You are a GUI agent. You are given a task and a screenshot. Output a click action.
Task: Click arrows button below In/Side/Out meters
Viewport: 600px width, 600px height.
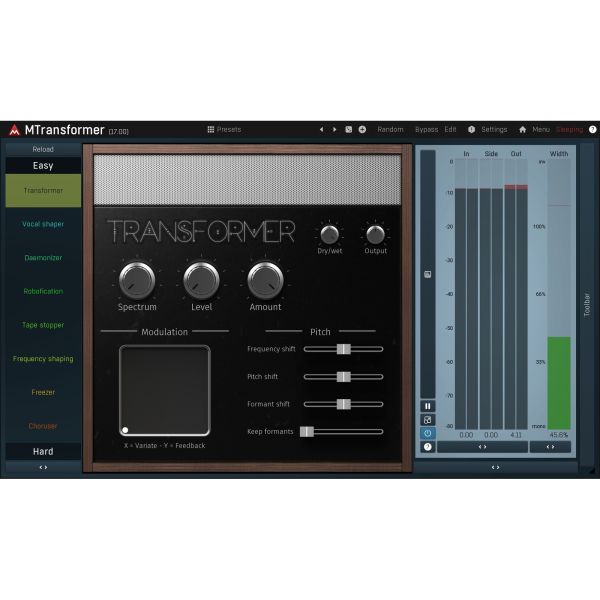pyautogui.click(x=483, y=447)
